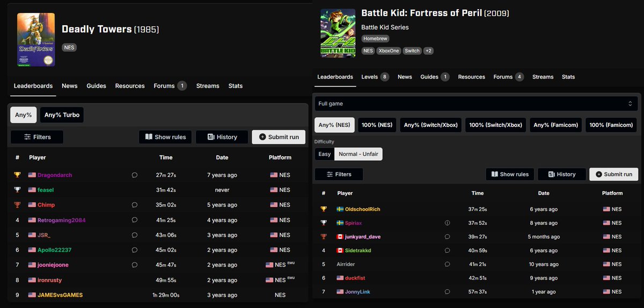
Task: Sort Deadly Towers leaderboard by Time
Action: click(x=166, y=157)
